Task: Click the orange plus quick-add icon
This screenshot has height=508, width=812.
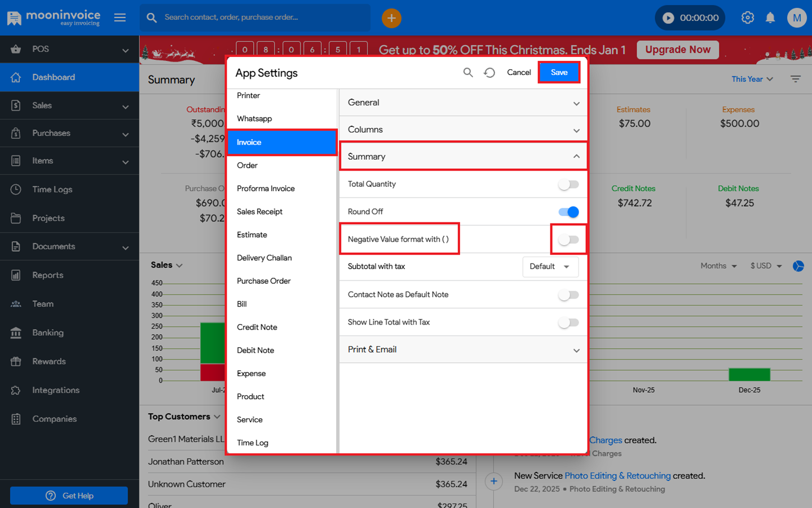Action: point(391,18)
